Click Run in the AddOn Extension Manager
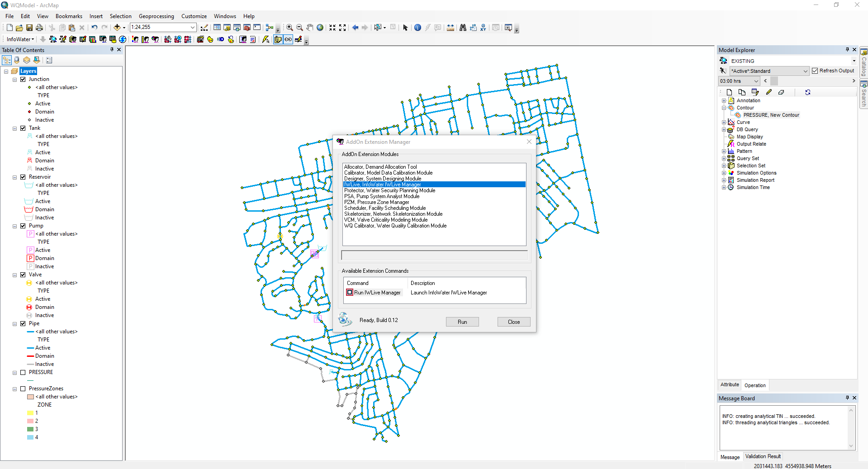The height and width of the screenshot is (469, 868). (462, 322)
